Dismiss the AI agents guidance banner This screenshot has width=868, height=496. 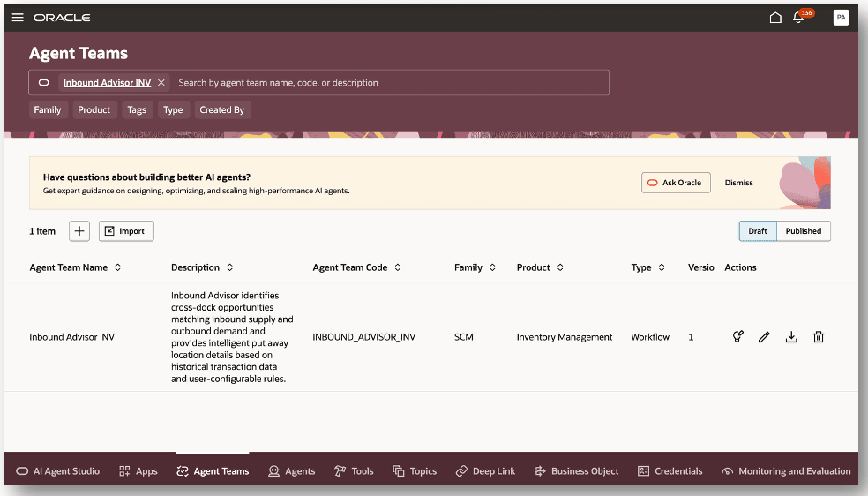pos(738,183)
